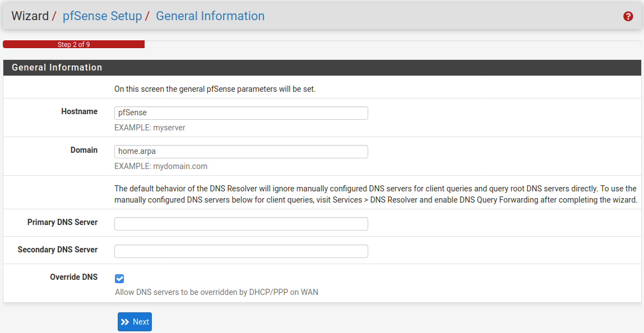Open the Wizard breadcrumb link
The width and height of the screenshot is (644, 333).
(x=31, y=16)
